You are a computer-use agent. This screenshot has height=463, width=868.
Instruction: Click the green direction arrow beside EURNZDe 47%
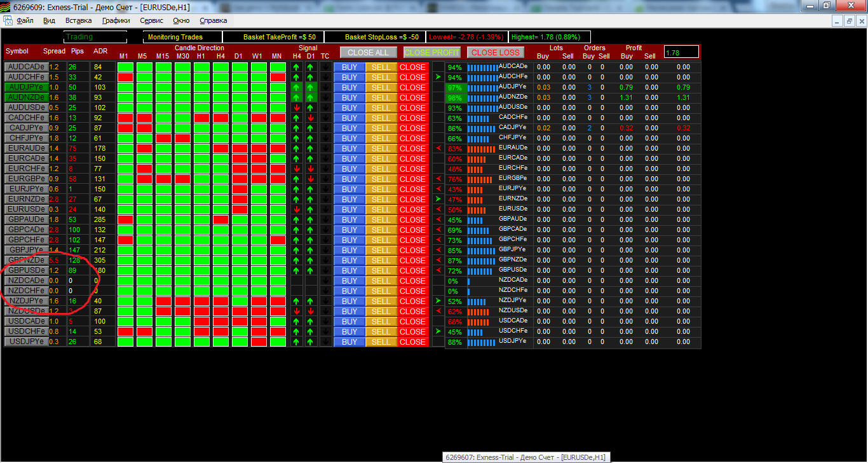438,199
